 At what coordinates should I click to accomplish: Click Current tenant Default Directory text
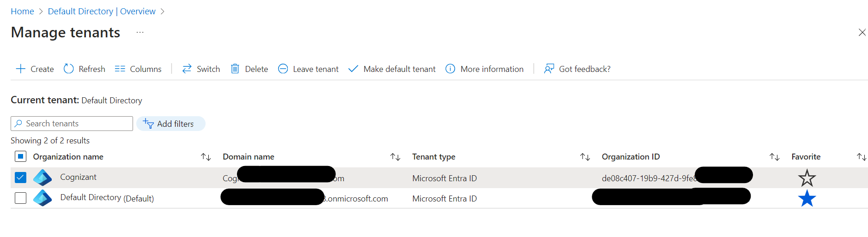click(76, 100)
